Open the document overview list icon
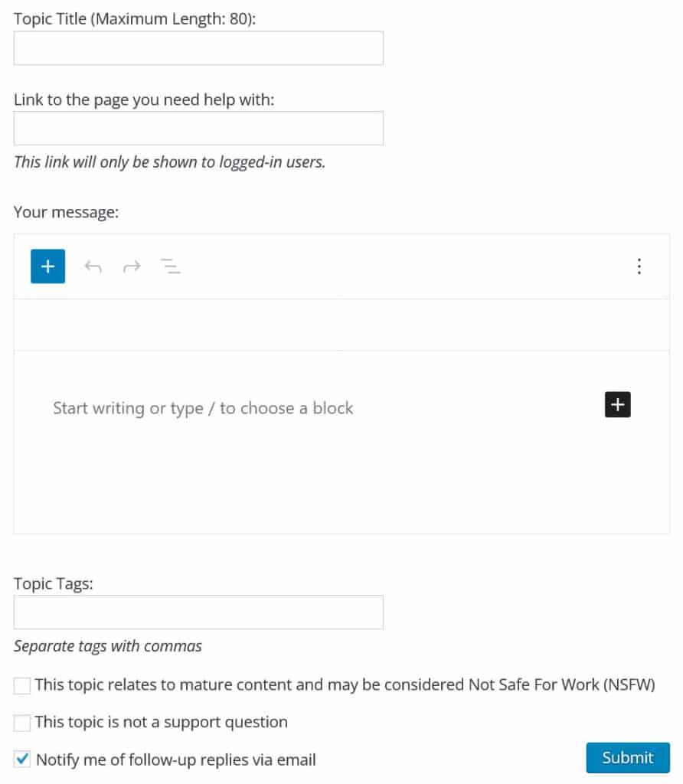683x784 pixels. (170, 266)
